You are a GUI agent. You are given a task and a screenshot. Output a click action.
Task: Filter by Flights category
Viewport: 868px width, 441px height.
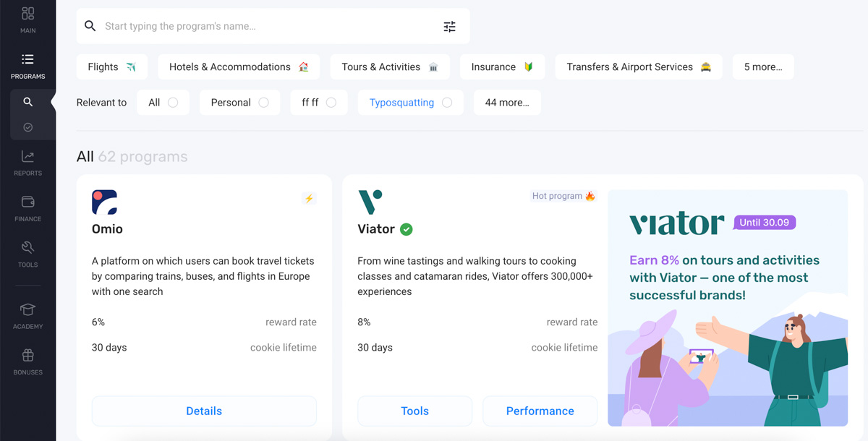coord(112,67)
